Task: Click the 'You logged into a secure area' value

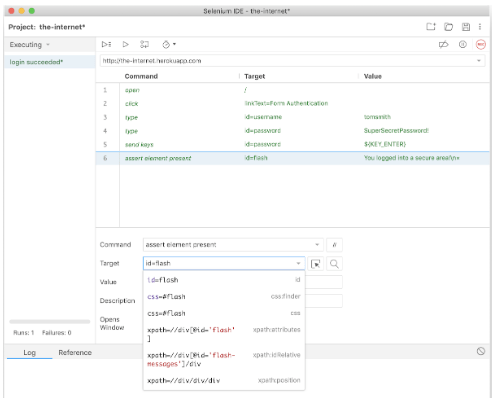Action: (411, 158)
